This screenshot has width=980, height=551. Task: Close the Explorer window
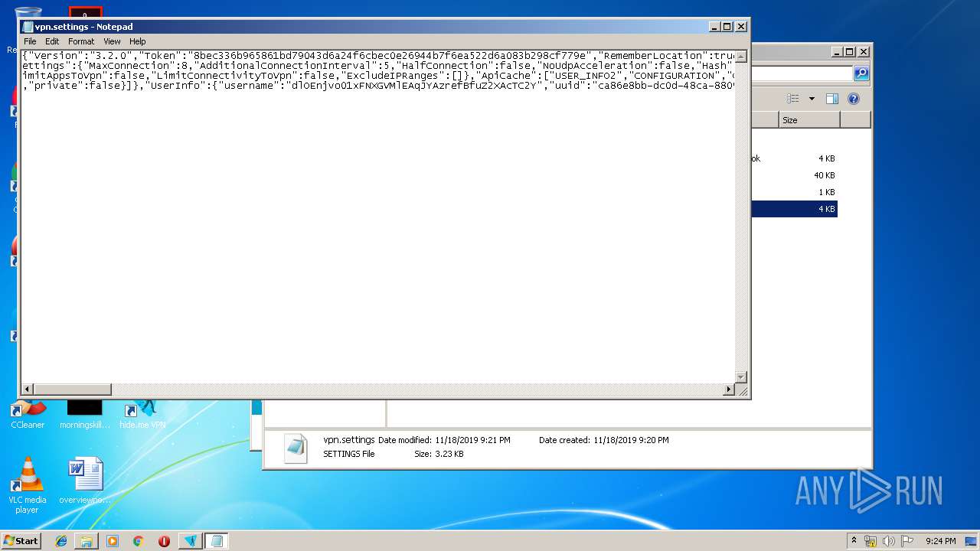[863, 52]
